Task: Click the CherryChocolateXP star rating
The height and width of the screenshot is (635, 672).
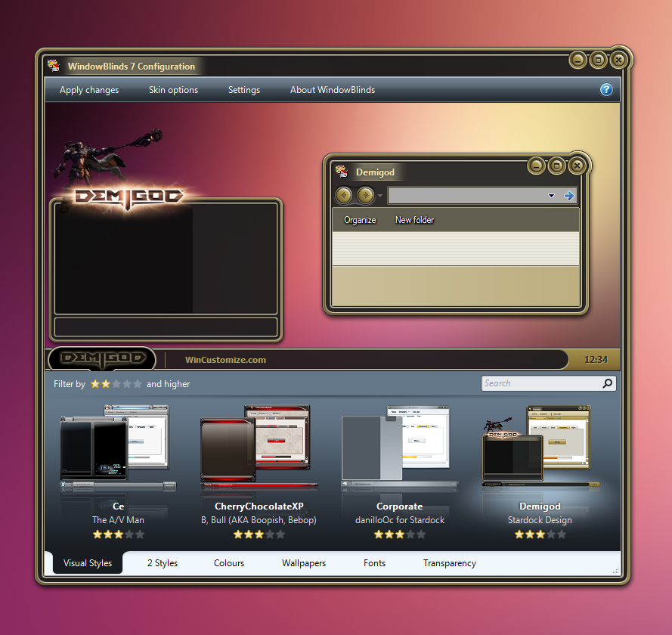Action: coord(259,534)
